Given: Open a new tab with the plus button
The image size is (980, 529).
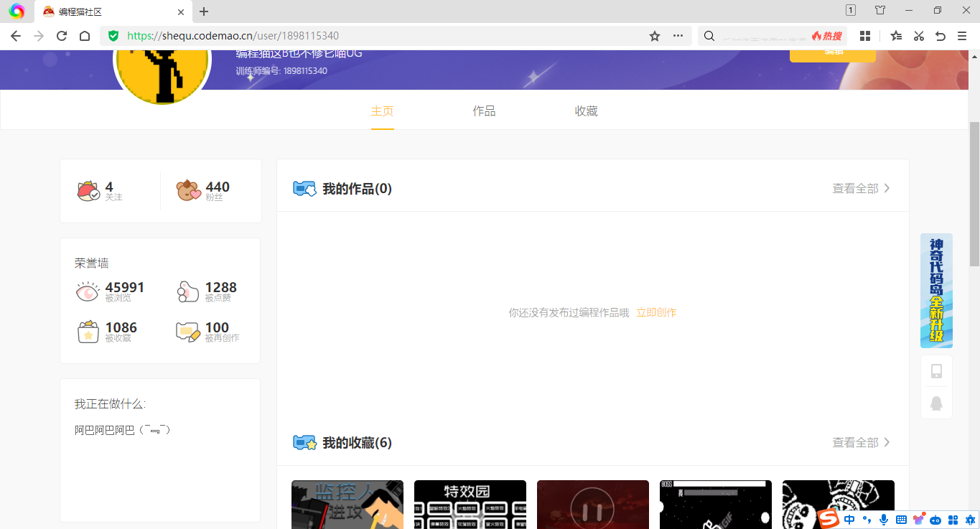Looking at the screenshot, I should coord(204,11).
